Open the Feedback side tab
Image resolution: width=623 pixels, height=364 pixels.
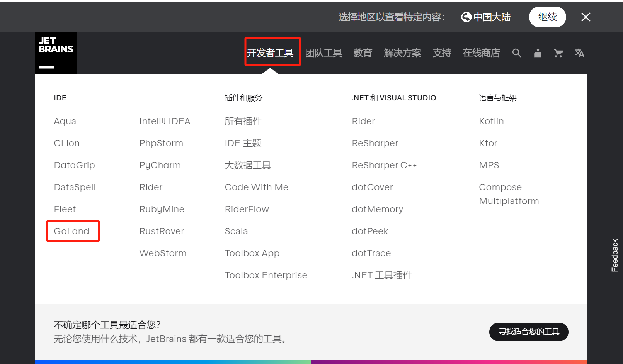(614, 255)
